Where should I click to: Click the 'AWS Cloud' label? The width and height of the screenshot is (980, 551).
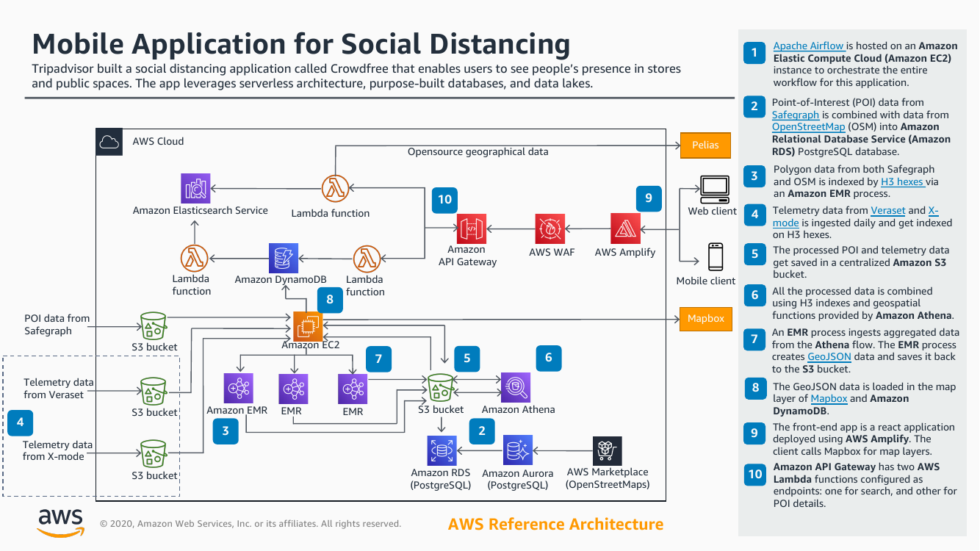click(x=158, y=141)
